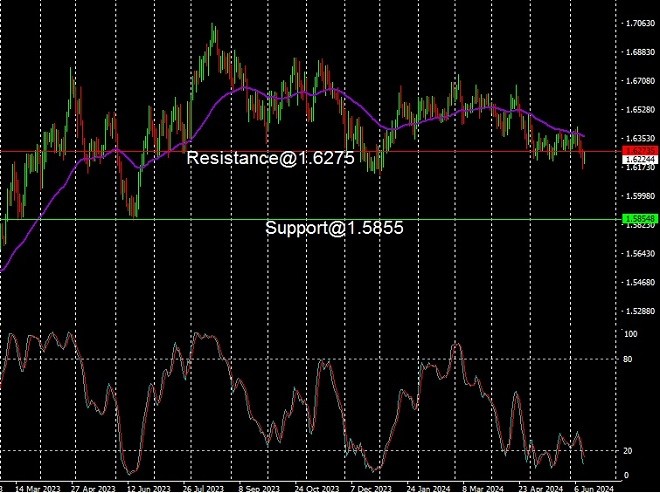Click the 1.68830 price axis label

pyautogui.click(x=640, y=52)
